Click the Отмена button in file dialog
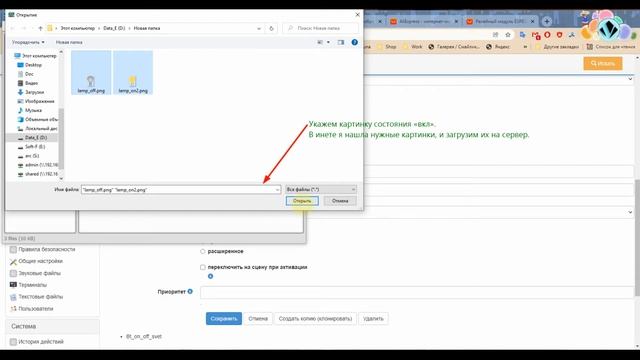This screenshot has height=360, width=640. point(340,201)
